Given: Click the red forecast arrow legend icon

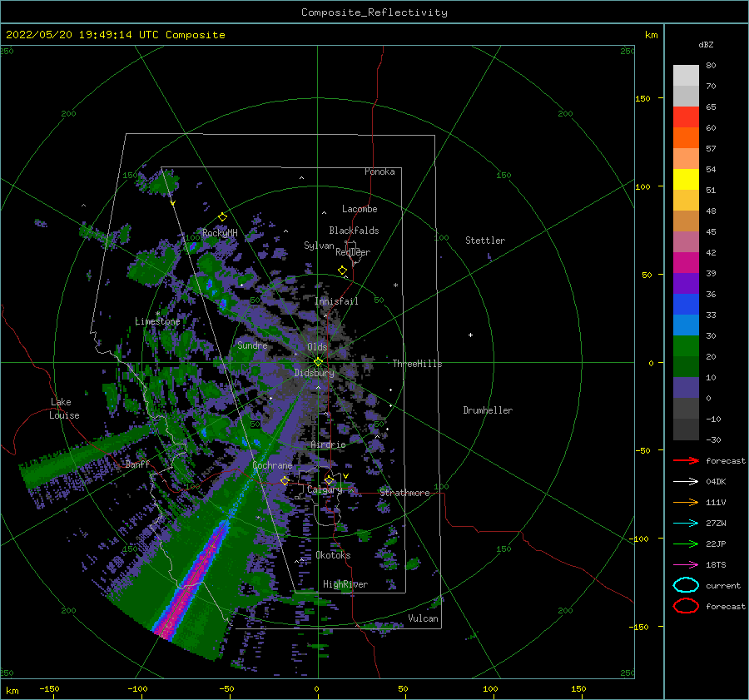Looking at the screenshot, I should (x=686, y=460).
